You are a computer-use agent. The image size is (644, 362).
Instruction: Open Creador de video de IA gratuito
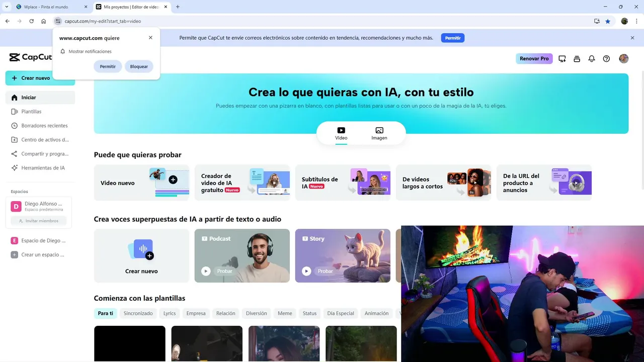pyautogui.click(x=242, y=183)
